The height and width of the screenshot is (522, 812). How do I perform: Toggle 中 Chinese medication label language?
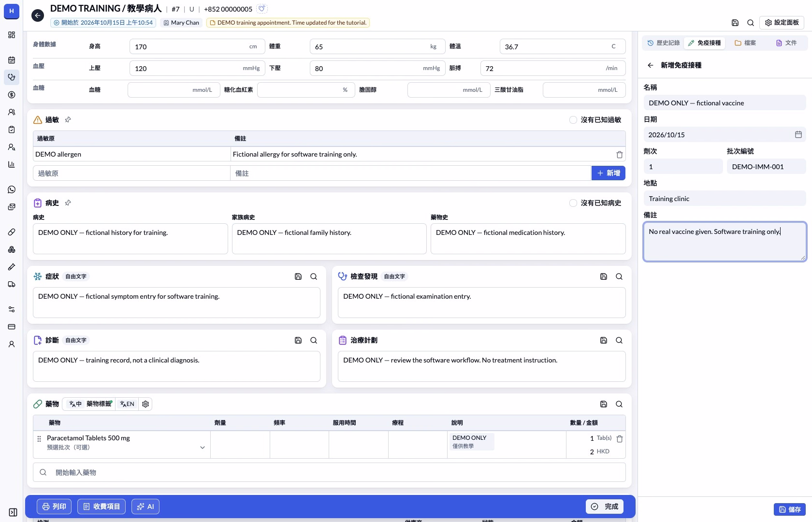pyautogui.click(x=75, y=404)
